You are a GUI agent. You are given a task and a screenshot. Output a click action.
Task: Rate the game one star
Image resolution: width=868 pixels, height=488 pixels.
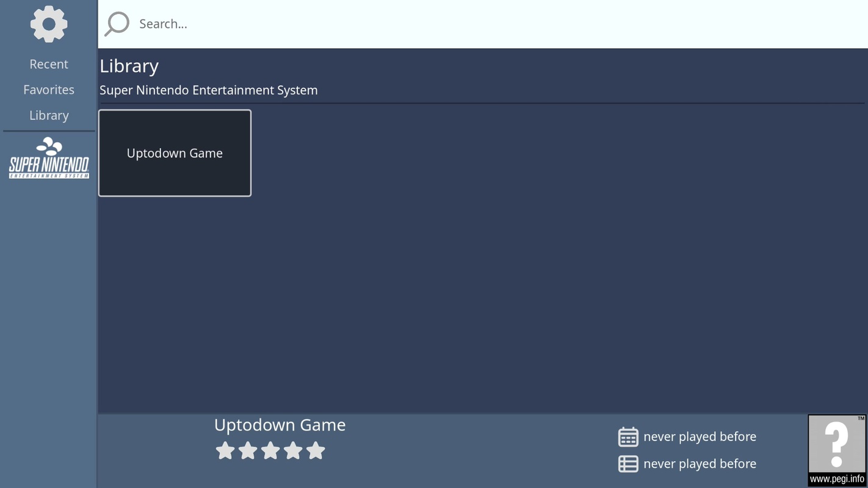tap(225, 451)
